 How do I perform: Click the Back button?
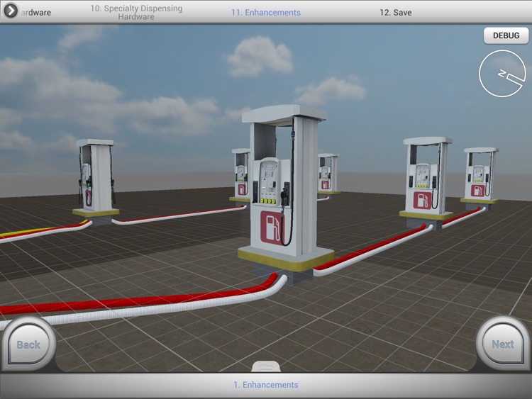(x=28, y=344)
